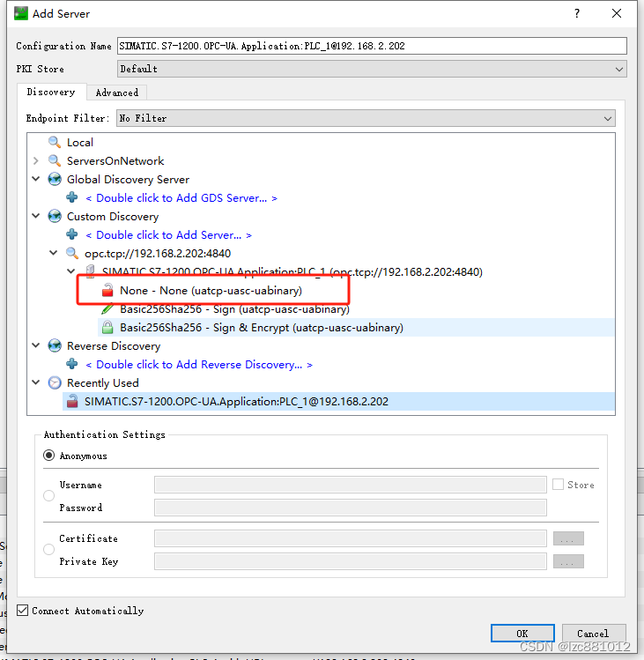644x660 pixels.
Task: Click the Configuration Name input field
Action: coord(372,46)
